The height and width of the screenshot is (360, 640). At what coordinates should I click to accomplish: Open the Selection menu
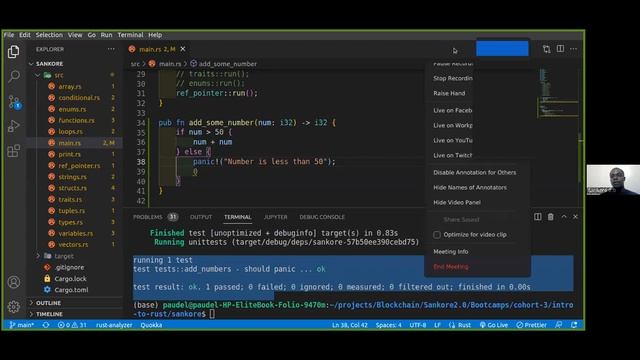tap(49, 35)
